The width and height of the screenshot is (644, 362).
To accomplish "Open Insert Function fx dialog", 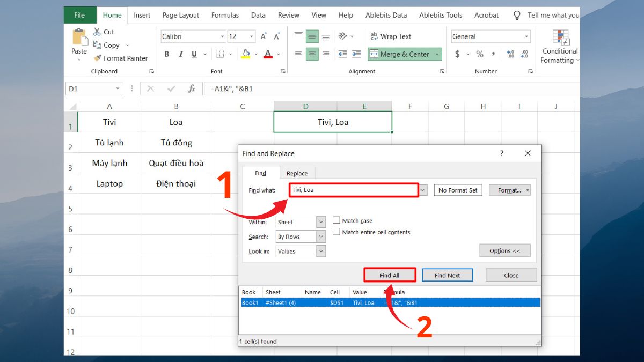I will (192, 88).
